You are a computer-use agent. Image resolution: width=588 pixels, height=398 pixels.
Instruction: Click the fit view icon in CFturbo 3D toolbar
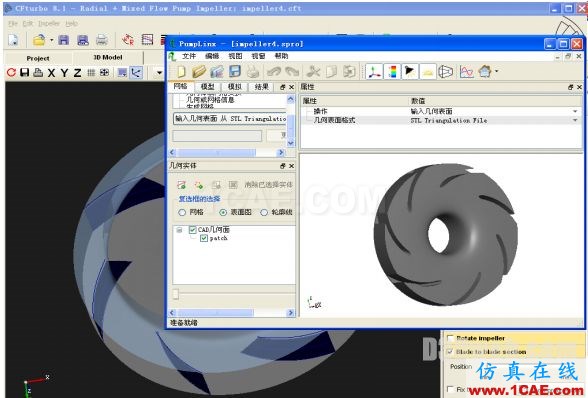(104, 72)
